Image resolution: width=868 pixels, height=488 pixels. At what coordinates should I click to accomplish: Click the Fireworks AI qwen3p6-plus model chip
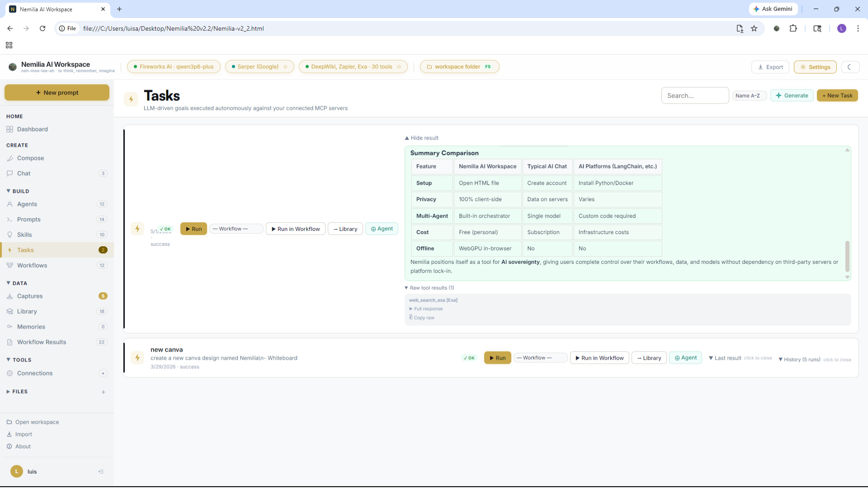coord(174,67)
